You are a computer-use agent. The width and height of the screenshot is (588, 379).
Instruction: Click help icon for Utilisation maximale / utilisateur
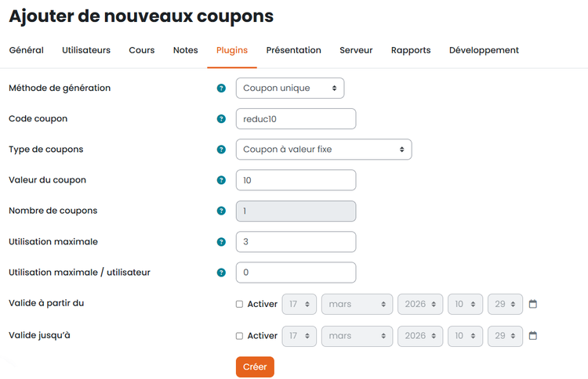click(221, 273)
